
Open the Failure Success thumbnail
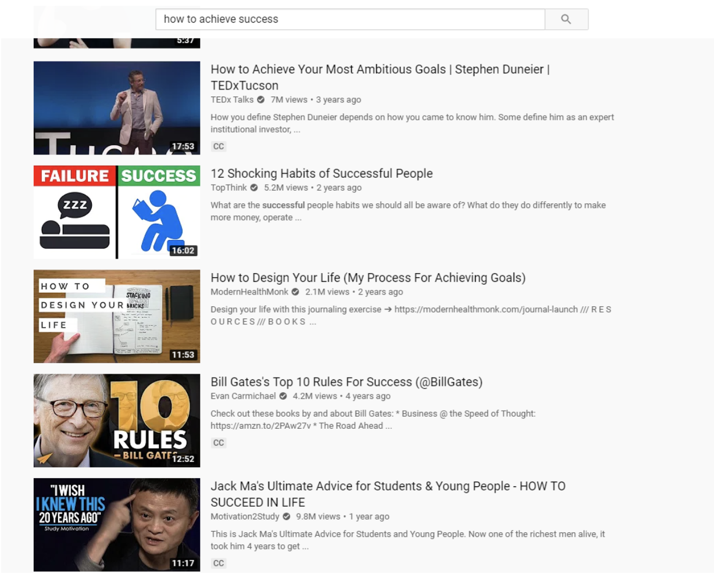(117, 212)
